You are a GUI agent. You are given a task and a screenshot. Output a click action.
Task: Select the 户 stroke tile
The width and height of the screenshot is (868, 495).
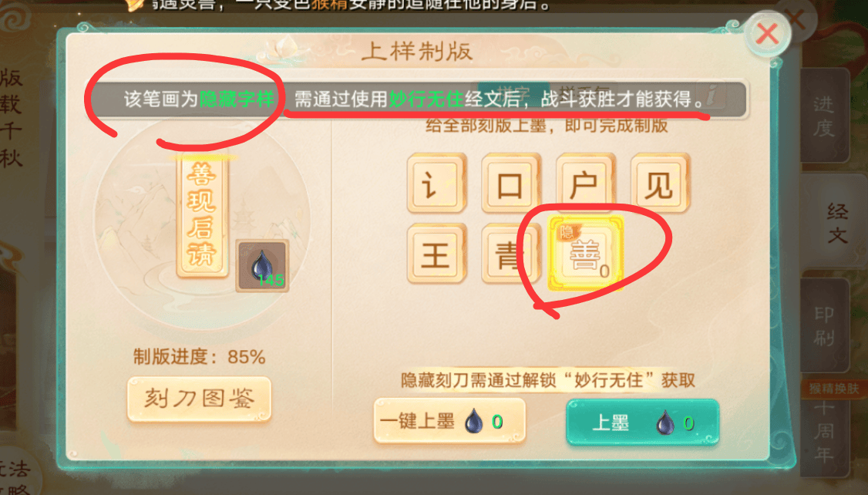click(585, 183)
